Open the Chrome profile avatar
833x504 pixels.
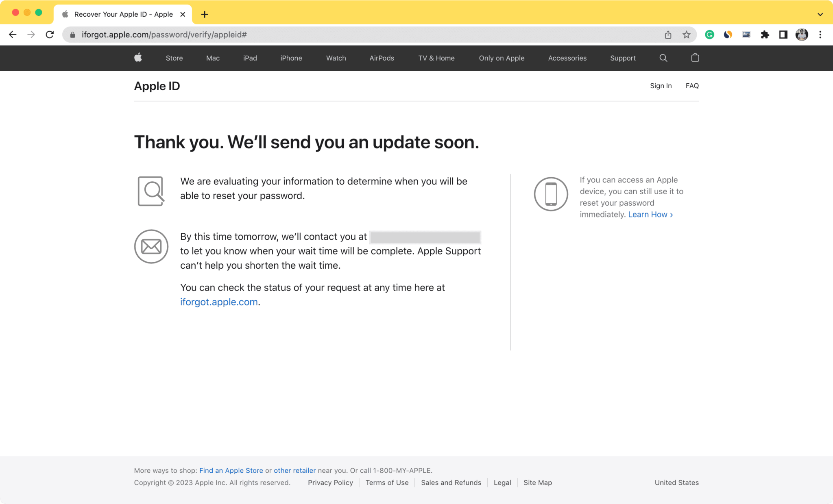point(802,35)
